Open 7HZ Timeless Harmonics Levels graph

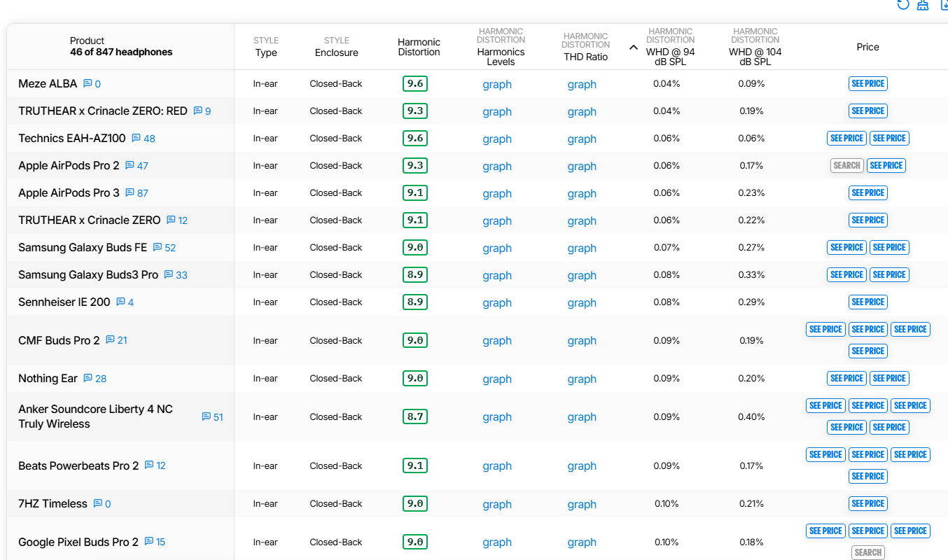point(497,505)
